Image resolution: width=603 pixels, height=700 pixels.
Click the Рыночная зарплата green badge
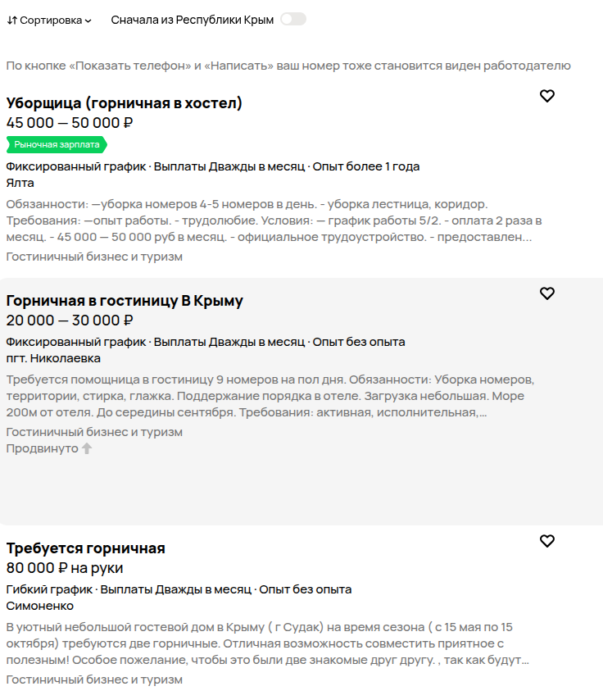pos(57,144)
